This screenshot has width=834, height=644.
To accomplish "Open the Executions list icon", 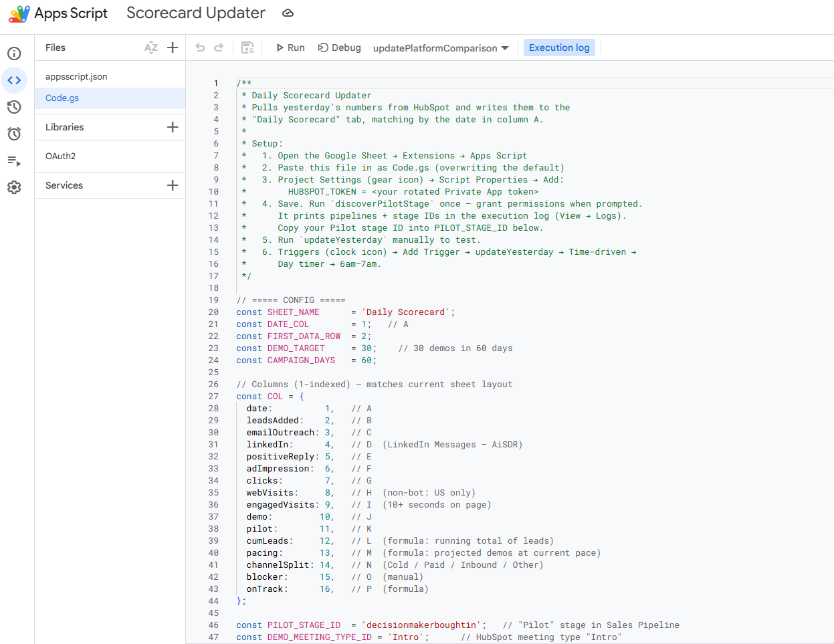I will pos(14,160).
